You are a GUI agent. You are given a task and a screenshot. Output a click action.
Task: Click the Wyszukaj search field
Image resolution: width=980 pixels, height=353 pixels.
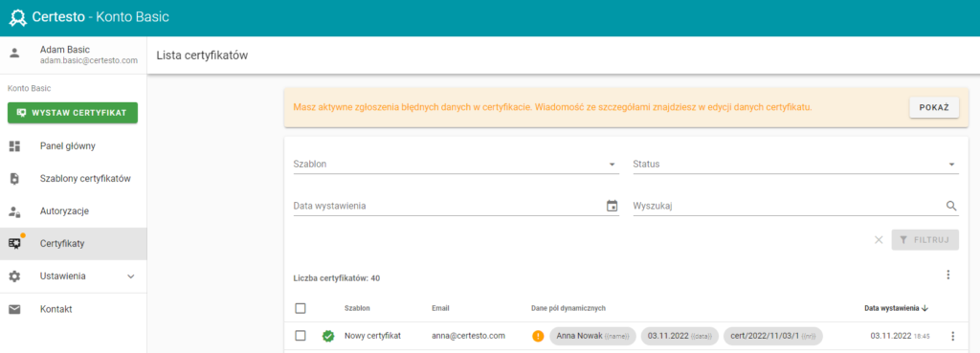[795, 206]
